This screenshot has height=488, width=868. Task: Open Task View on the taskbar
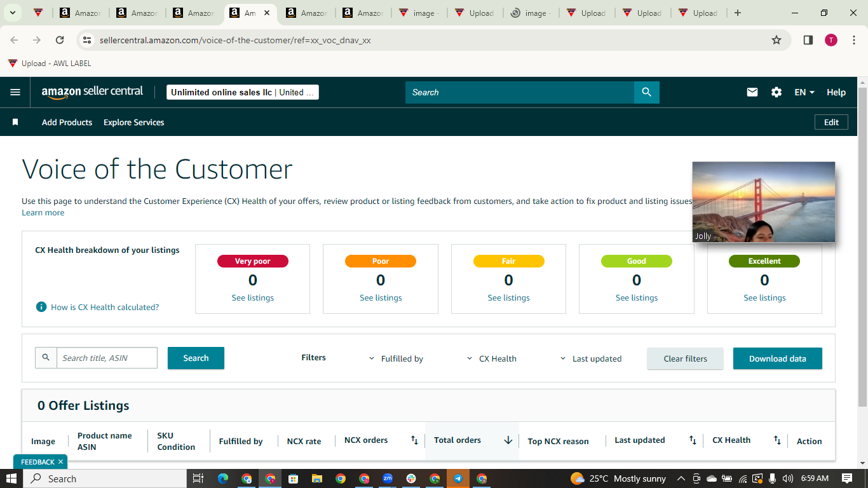point(198,478)
